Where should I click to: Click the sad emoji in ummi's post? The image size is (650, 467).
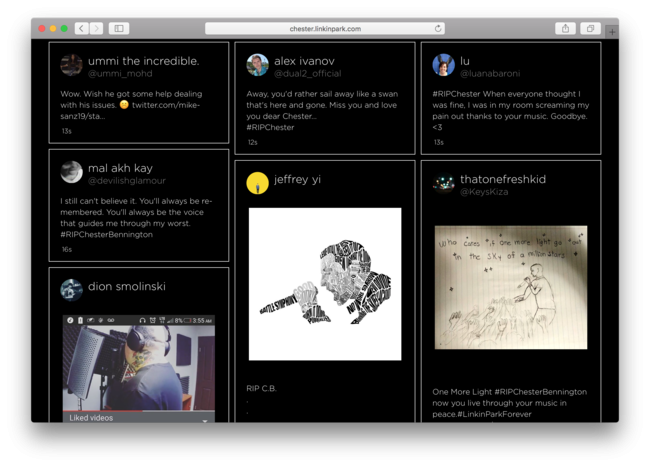124,105
